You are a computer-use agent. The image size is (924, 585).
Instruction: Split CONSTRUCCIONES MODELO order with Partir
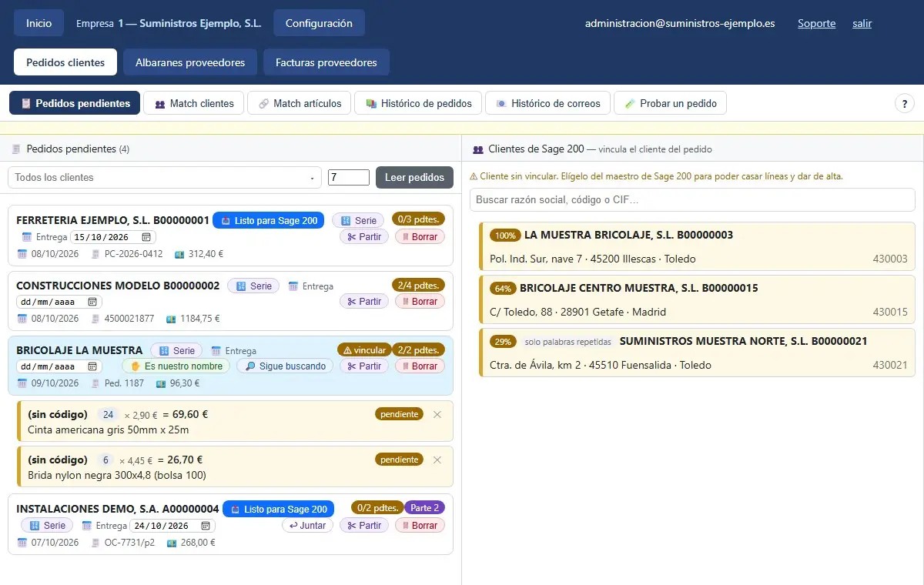pos(364,302)
